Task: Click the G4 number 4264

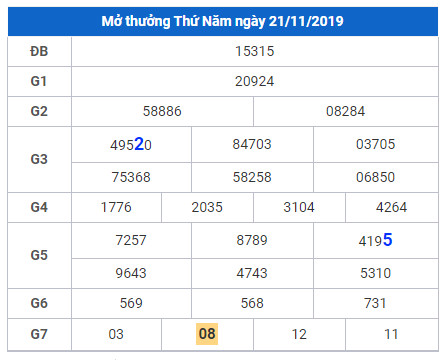Action: pos(392,207)
